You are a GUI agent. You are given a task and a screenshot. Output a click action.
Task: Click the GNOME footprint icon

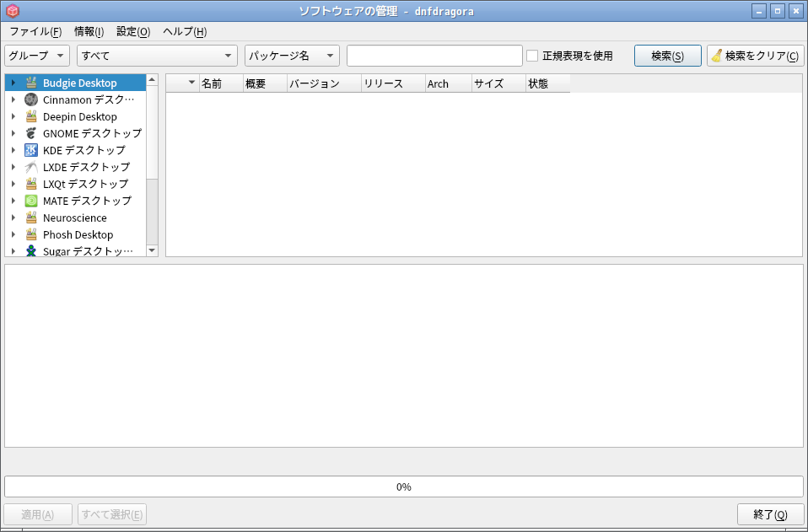(31, 133)
